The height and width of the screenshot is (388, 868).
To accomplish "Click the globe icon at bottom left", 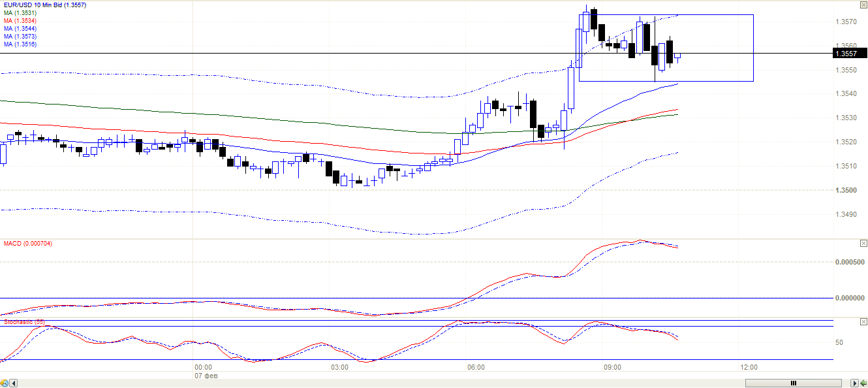I will (5, 383).
